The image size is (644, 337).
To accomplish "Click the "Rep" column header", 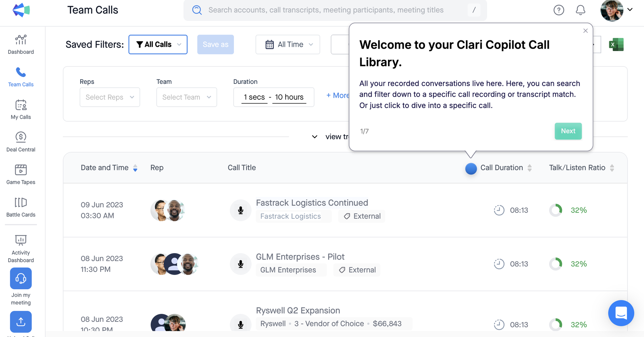I will tap(157, 168).
